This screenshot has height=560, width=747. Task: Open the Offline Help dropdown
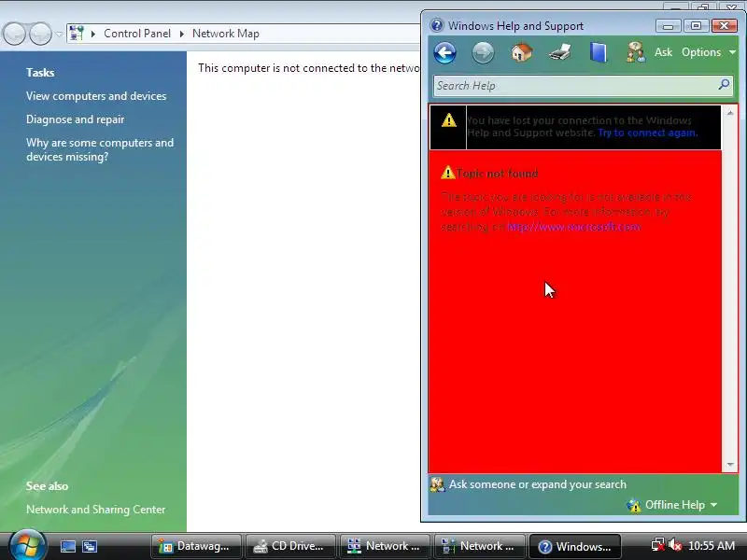[x=681, y=505]
